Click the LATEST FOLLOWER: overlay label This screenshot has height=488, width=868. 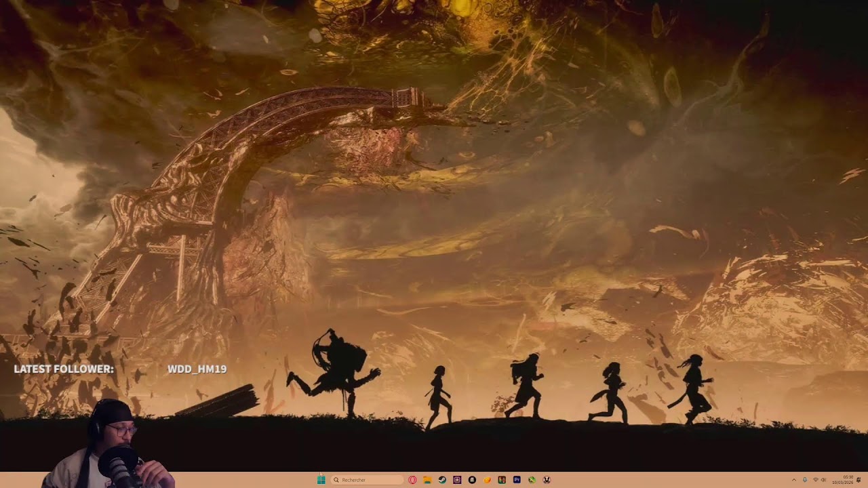[64, 369]
